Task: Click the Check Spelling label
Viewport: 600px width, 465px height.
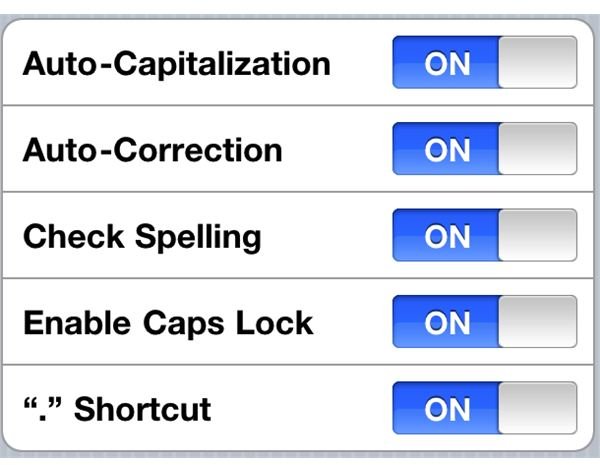Action: (142, 238)
